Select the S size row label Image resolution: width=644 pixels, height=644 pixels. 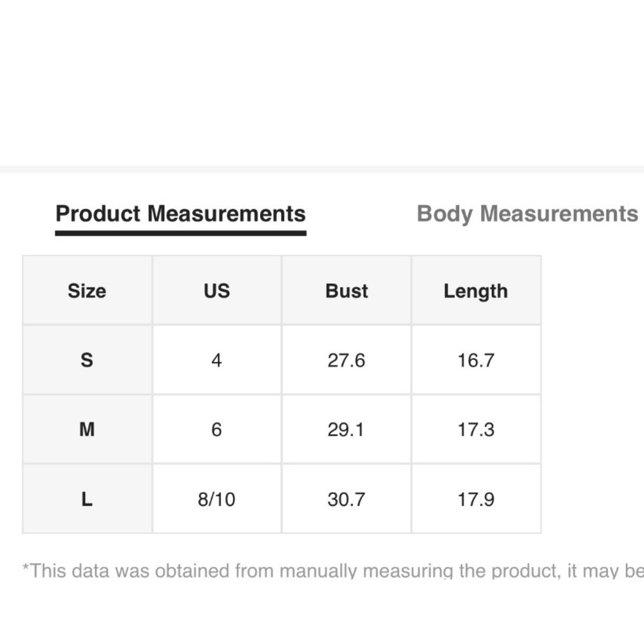[87, 360]
